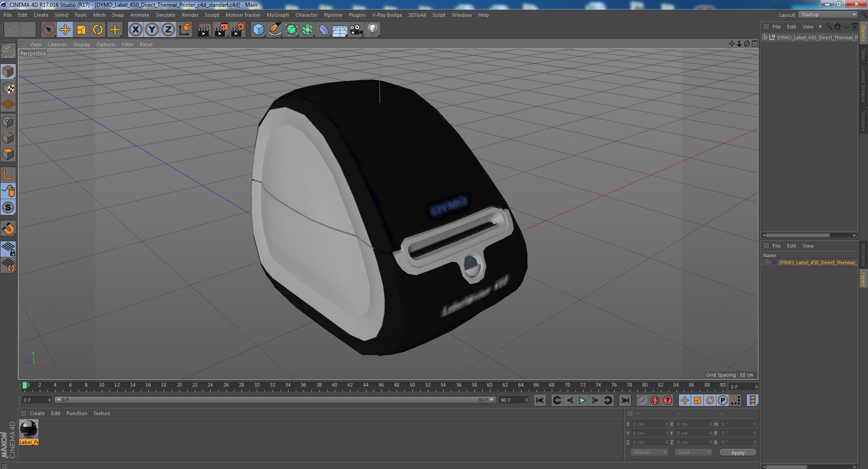The width and height of the screenshot is (868, 469).
Task: Toggle coordinate system icon
Action: pyautogui.click(x=185, y=30)
